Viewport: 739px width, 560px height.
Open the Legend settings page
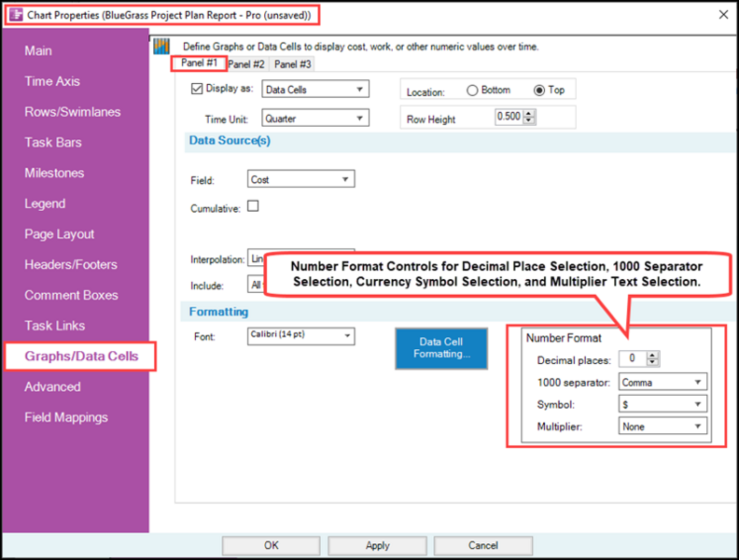tap(45, 203)
